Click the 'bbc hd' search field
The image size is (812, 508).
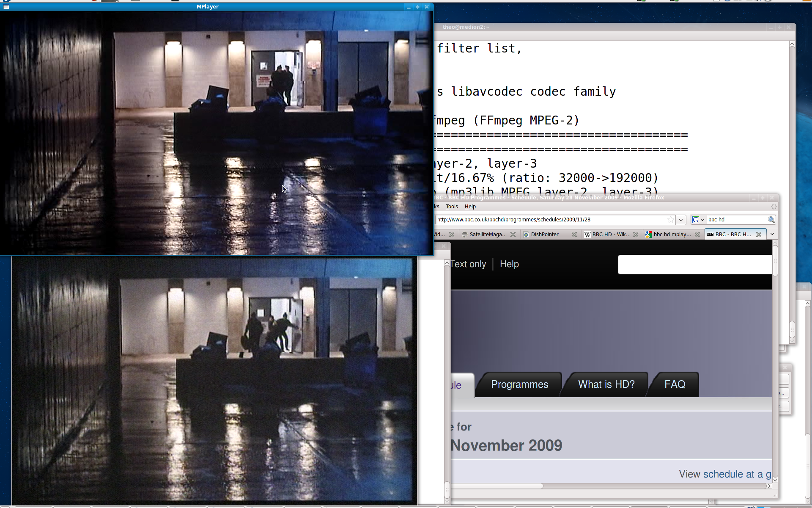tap(737, 220)
